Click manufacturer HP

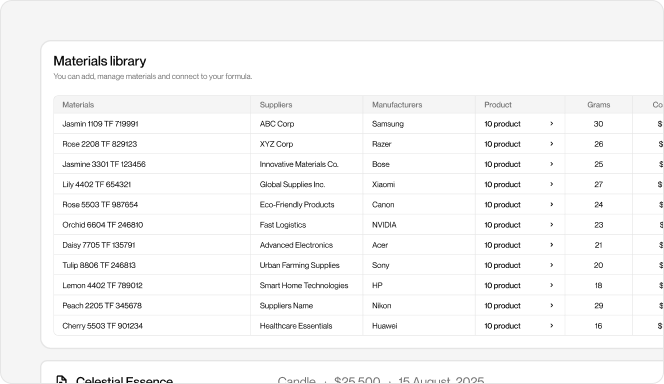pos(377,285)
